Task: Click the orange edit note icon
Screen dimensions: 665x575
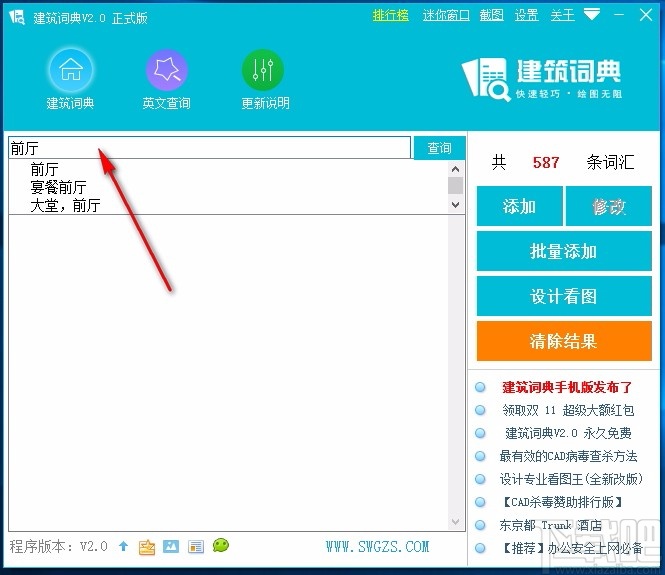Action: (x=147, y=547)
